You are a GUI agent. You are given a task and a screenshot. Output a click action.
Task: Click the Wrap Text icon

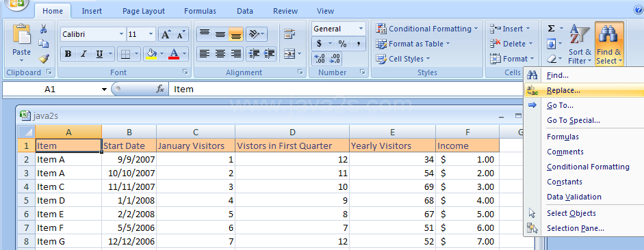(x=290, y=34)
